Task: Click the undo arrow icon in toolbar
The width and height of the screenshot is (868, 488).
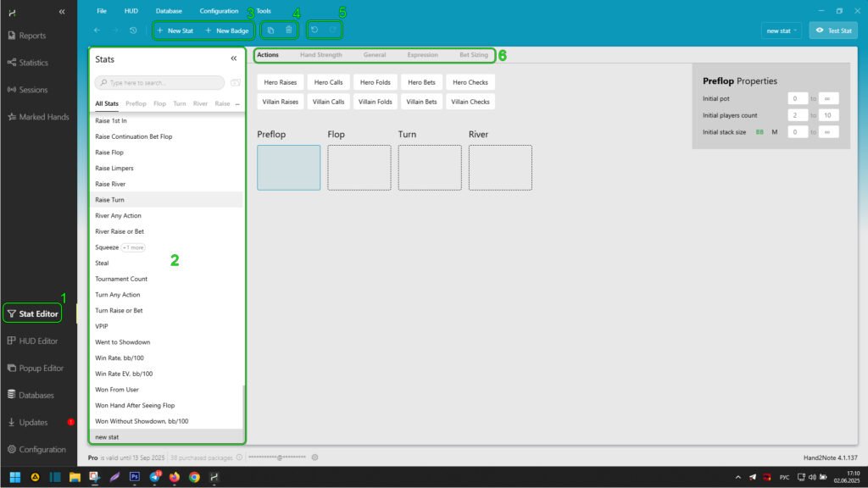Action: tap(314, 30)
